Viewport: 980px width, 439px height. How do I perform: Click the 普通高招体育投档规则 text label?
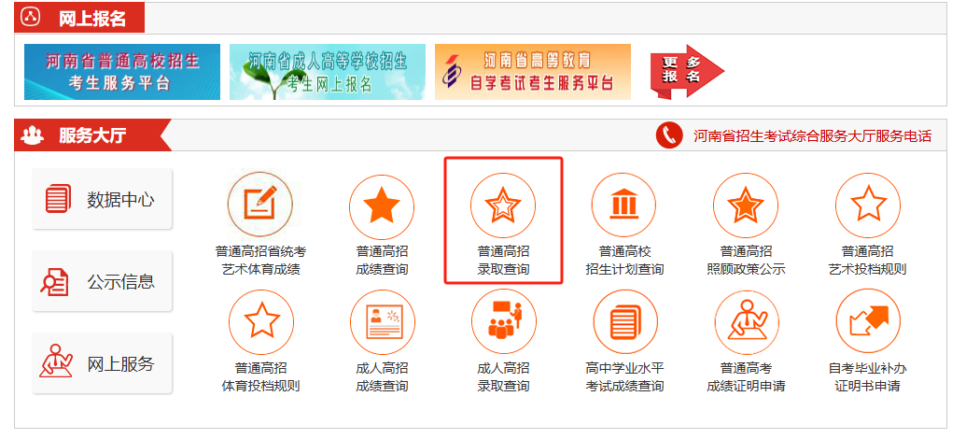tap(260, 376)
